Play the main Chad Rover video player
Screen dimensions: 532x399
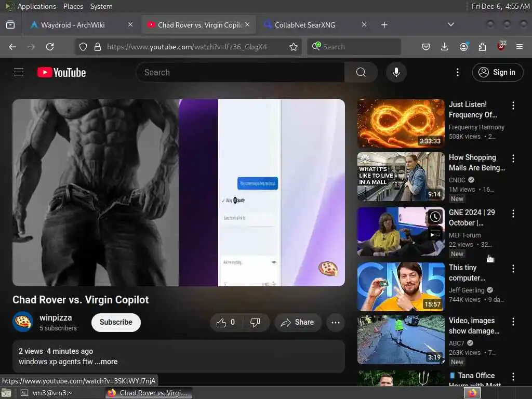point(179,192)
